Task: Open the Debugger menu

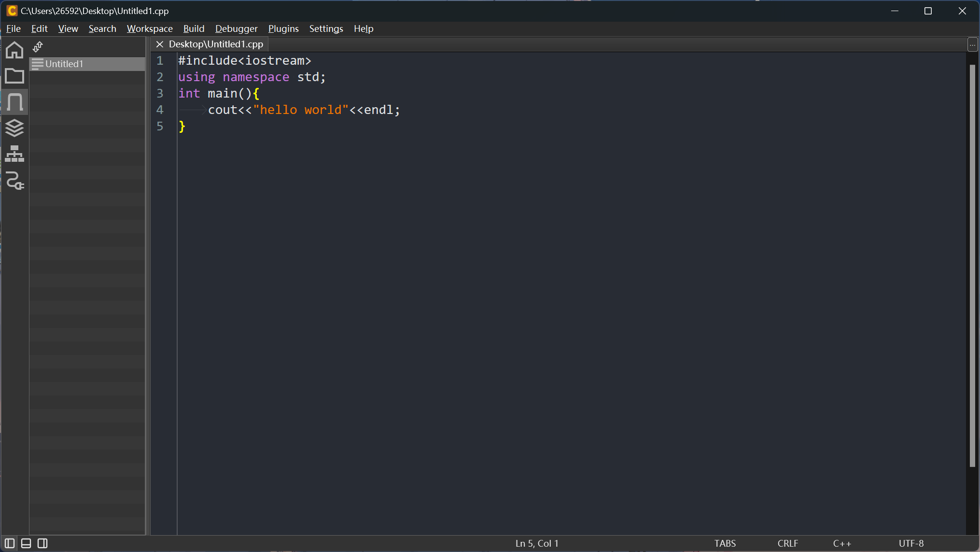Action: [x=236, y=28]
